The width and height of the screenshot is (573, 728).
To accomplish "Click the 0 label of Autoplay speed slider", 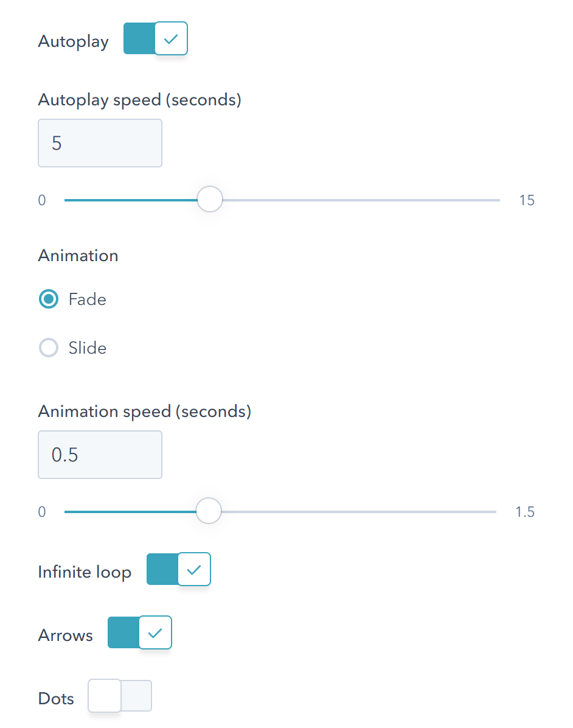I will pos(42,200).
